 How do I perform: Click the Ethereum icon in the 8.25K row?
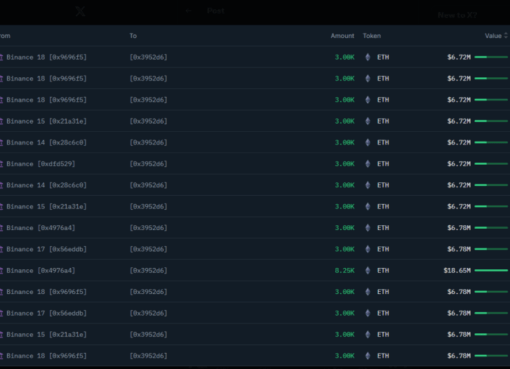(368, 270)
